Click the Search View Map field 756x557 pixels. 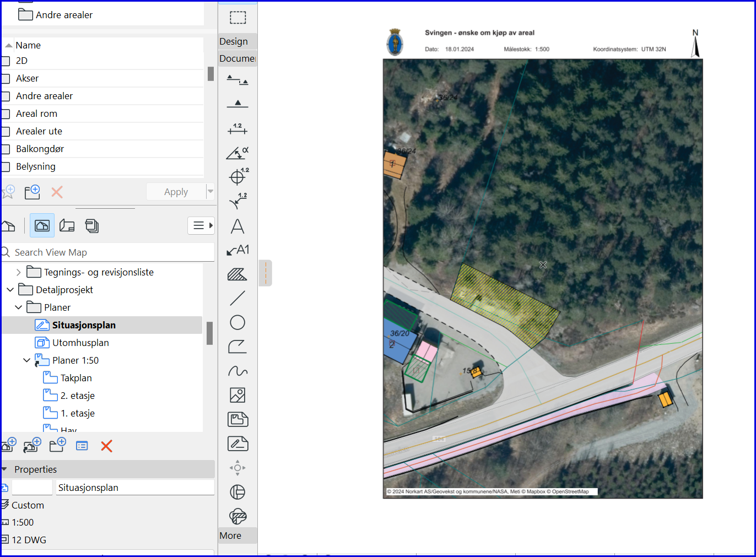pyautogui.click(x=110, y=252)
